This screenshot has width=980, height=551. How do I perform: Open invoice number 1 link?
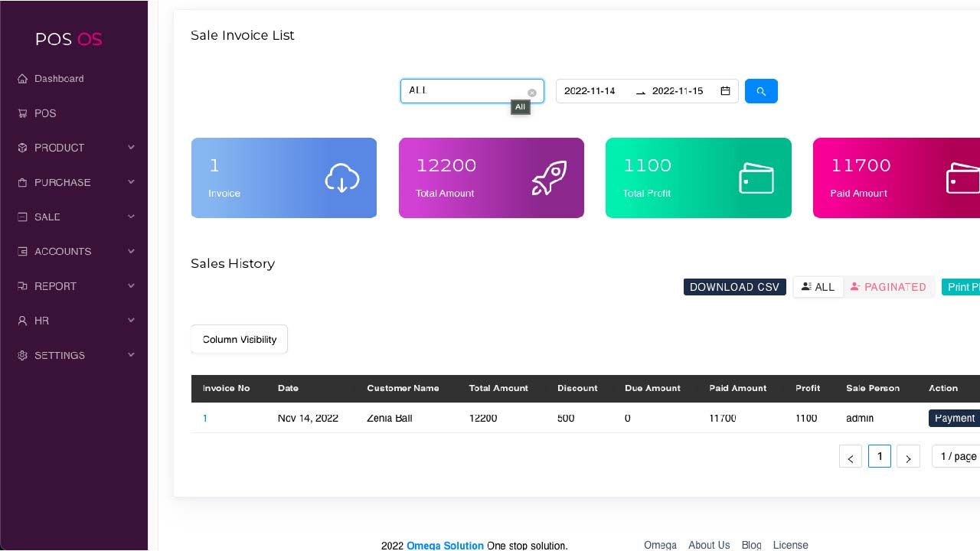205,419
